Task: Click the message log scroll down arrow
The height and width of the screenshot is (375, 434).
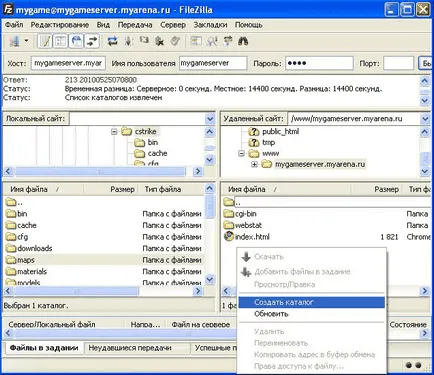Action: [425, 100]
